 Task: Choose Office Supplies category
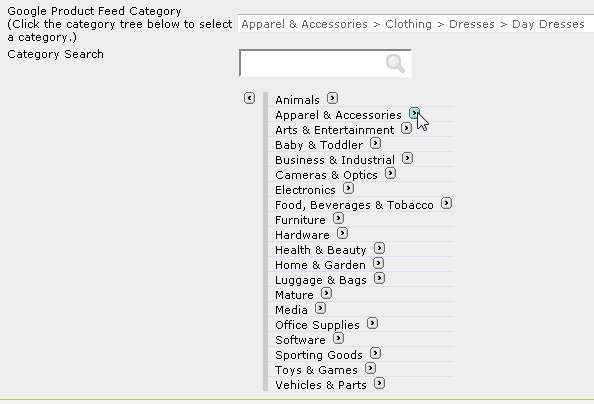pyautogui.click(x=317, y=325)
